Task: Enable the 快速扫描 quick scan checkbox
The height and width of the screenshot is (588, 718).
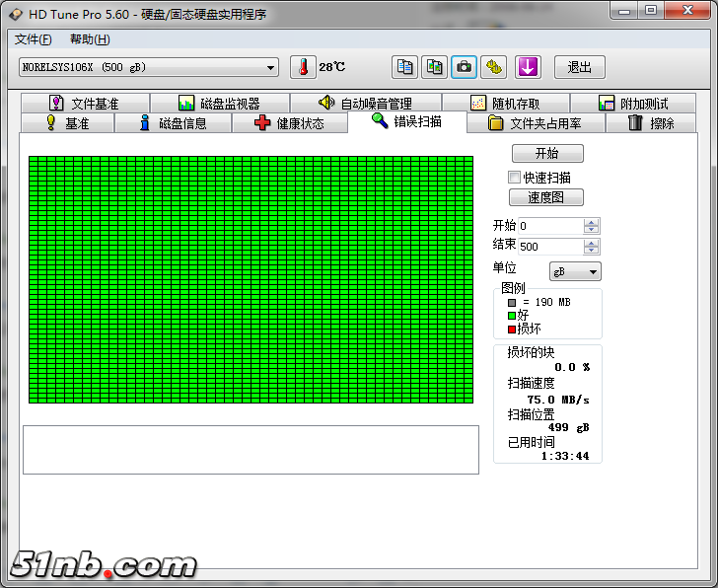Action: coord(514,178)
